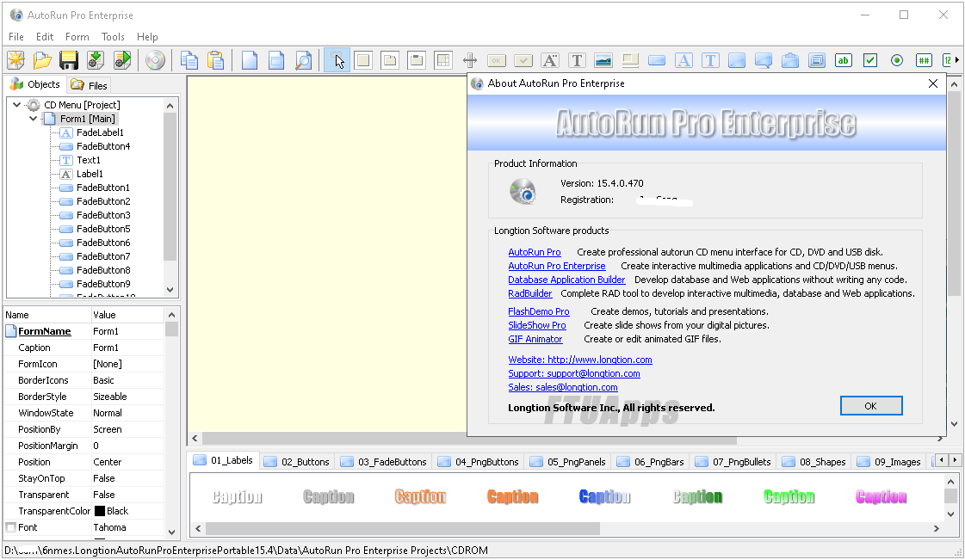
Task: Open the RadBuilder product link
Action: coord(530,293)
